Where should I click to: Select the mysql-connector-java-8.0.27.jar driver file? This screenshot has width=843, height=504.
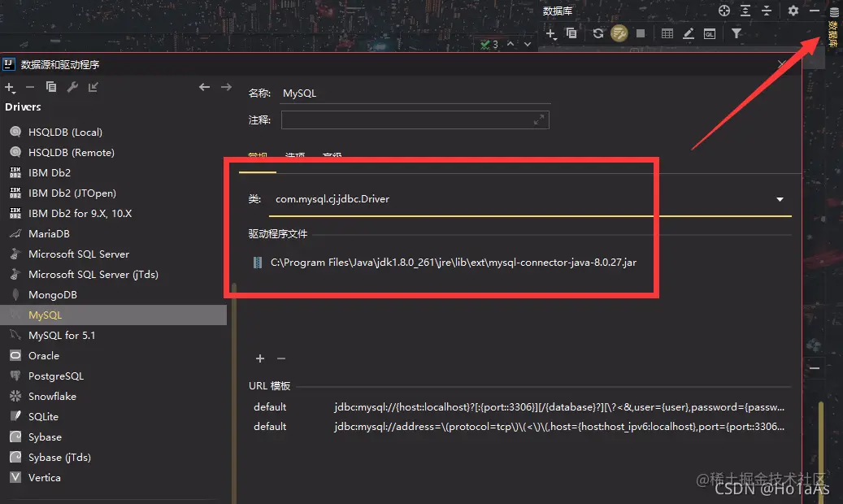coord(454,263)
